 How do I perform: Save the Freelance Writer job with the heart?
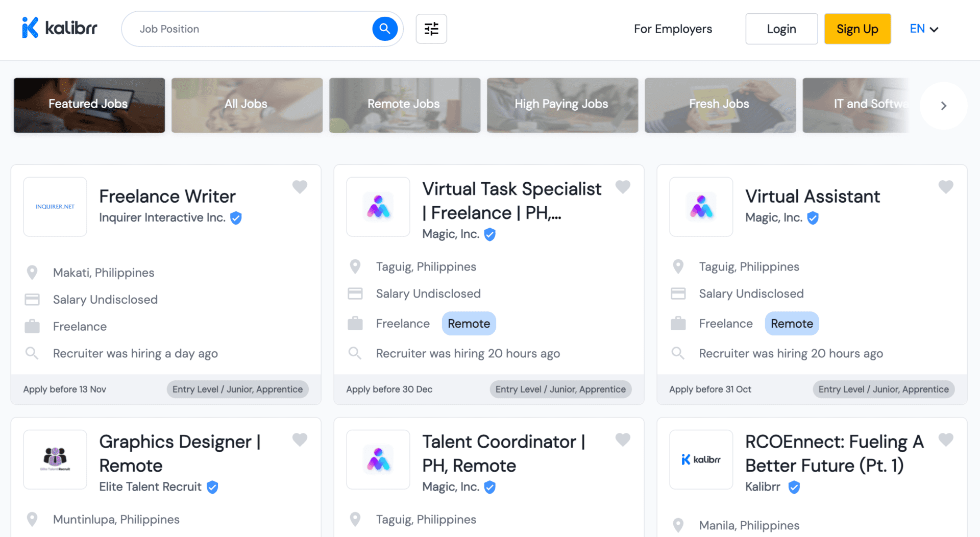pyautogui.click(x=300, y=187)
